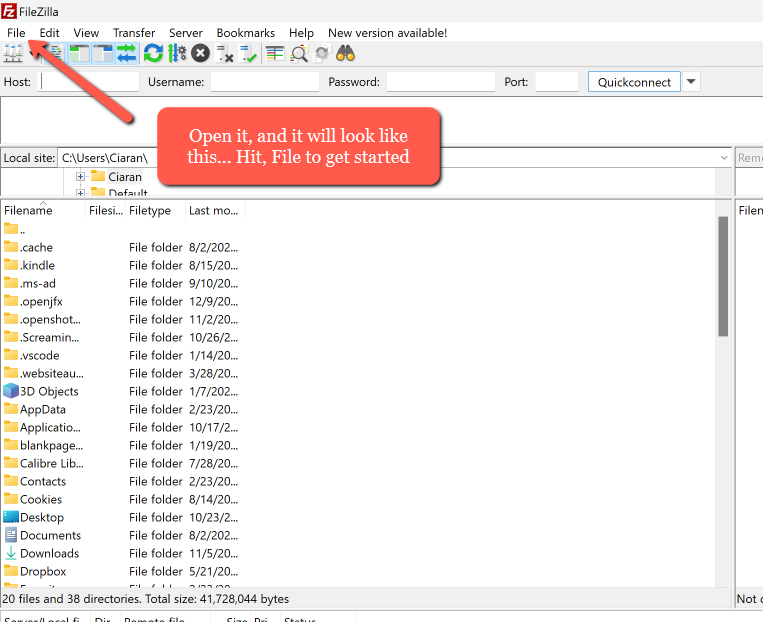The height and width of the screenshot is (622, 763).
Task: Toggle the directory comparison icon
Action: [298, 53]
